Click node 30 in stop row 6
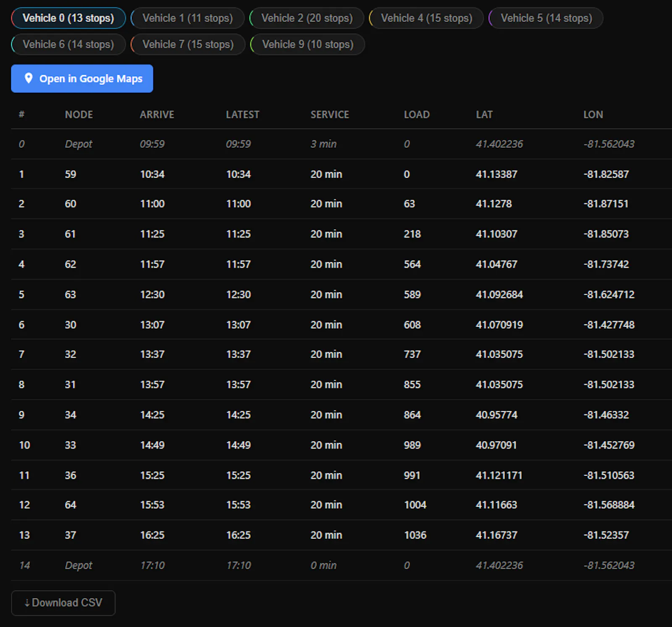The image size is (672, 627). [x=71, y=325]
